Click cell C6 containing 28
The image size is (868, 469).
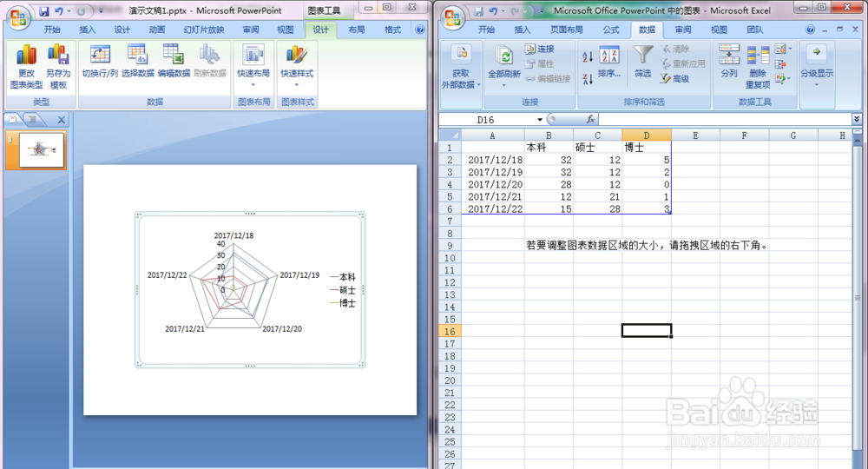[597, 208]
